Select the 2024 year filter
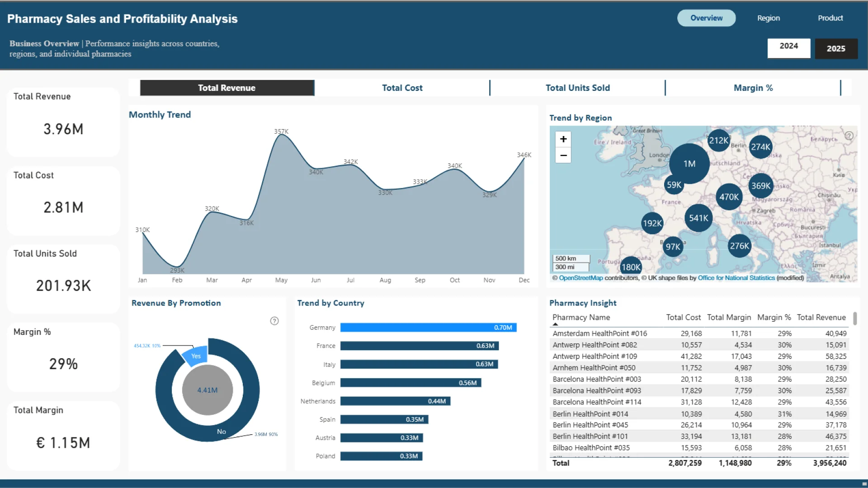Viewport: 868px width, 488px height. click(x=788, y=47)
